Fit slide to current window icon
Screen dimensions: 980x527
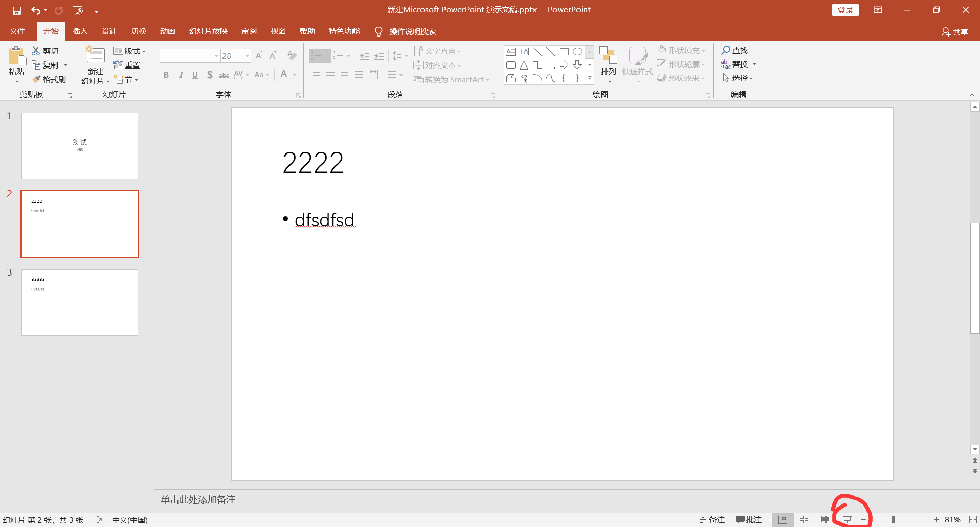click(x=973, y=520)
